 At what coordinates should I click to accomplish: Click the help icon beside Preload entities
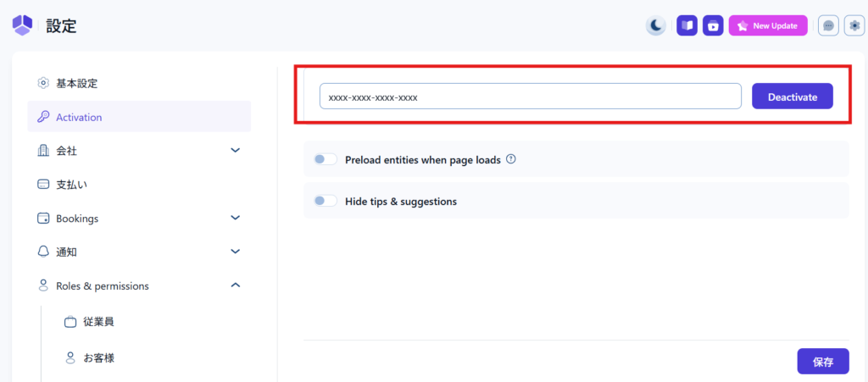(511, 158)
